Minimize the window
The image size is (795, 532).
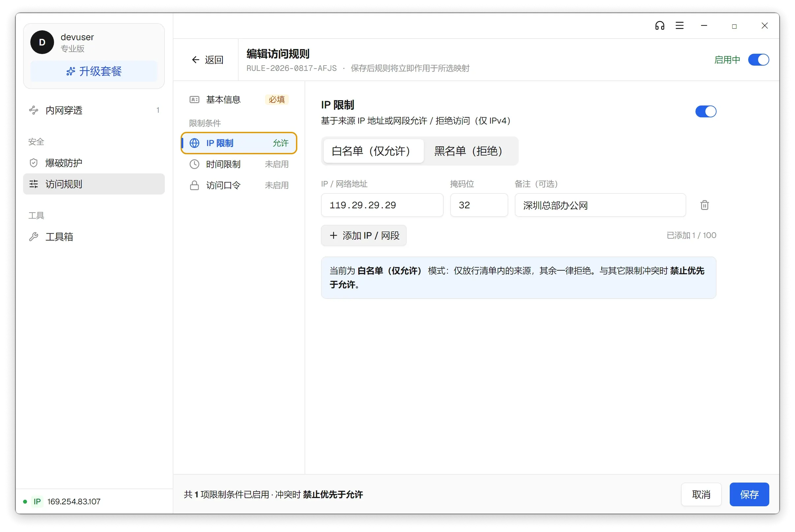tap(704, 26)
